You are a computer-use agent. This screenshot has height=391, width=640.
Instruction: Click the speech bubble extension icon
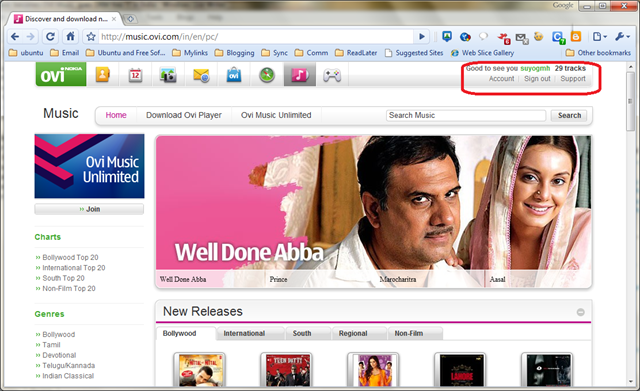click(483, 37)
